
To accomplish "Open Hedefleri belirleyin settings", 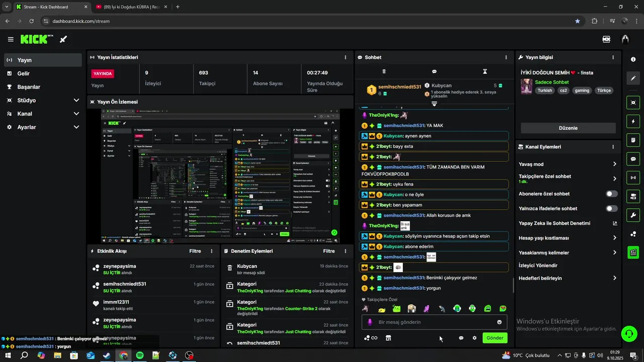I will (568, 278).
